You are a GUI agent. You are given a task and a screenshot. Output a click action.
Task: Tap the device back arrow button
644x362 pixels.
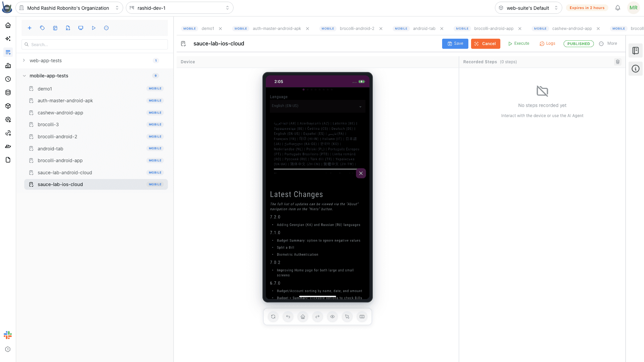point(288,317)
